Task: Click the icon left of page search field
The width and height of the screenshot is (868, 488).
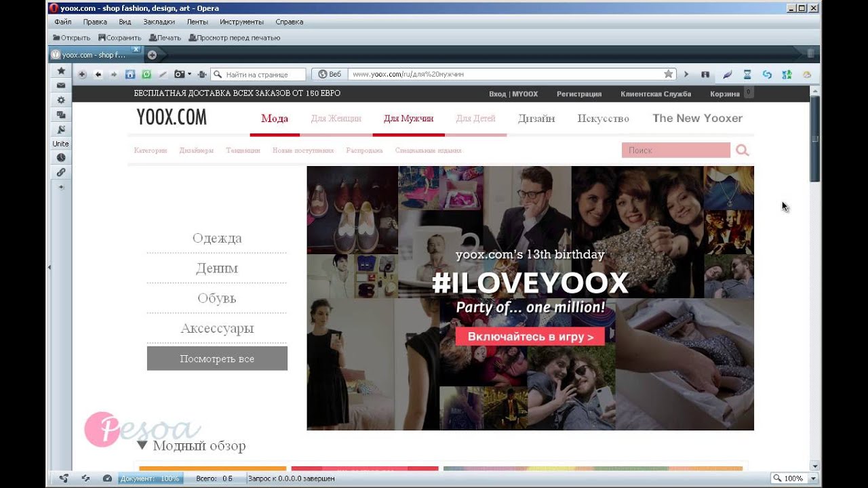Action: click(x=202, y=75)
